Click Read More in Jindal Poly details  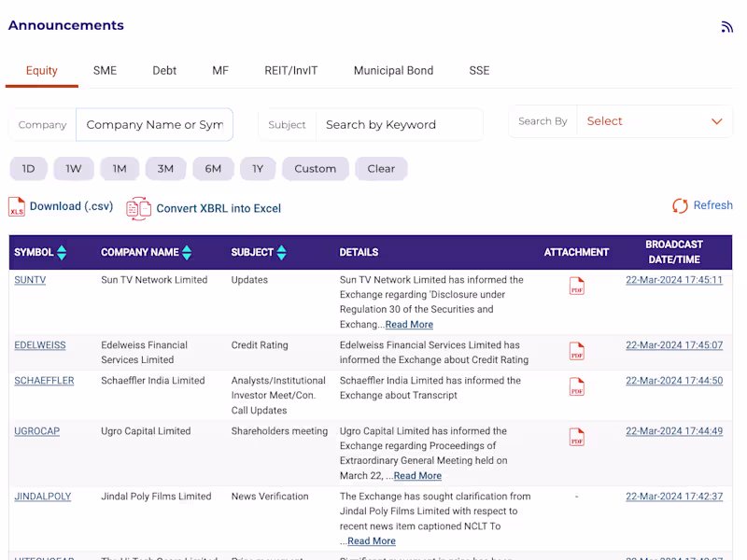pos(372,541)
